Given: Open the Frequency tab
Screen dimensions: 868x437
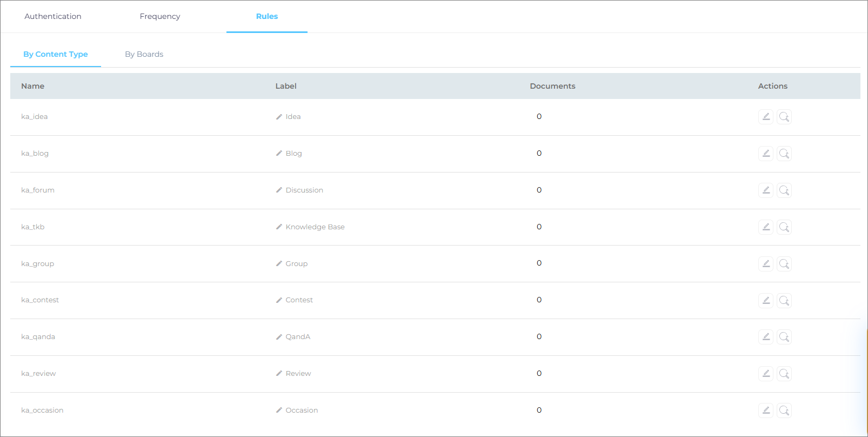Looking at the screenshot, I should point(160,16).
